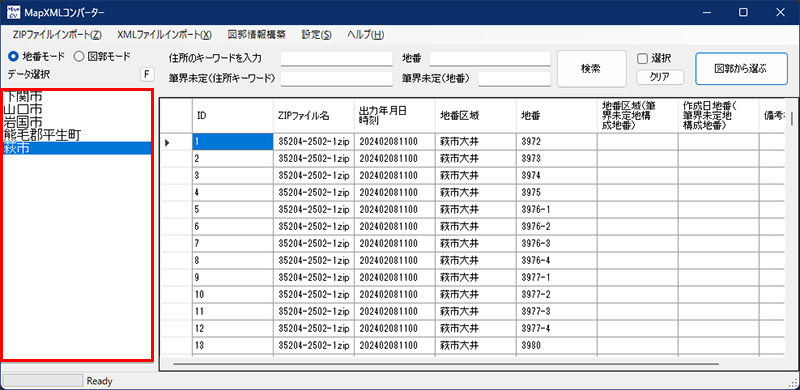Click the 地番 cell 3976-1
This screenshot has width=800, height=390.
557,210
